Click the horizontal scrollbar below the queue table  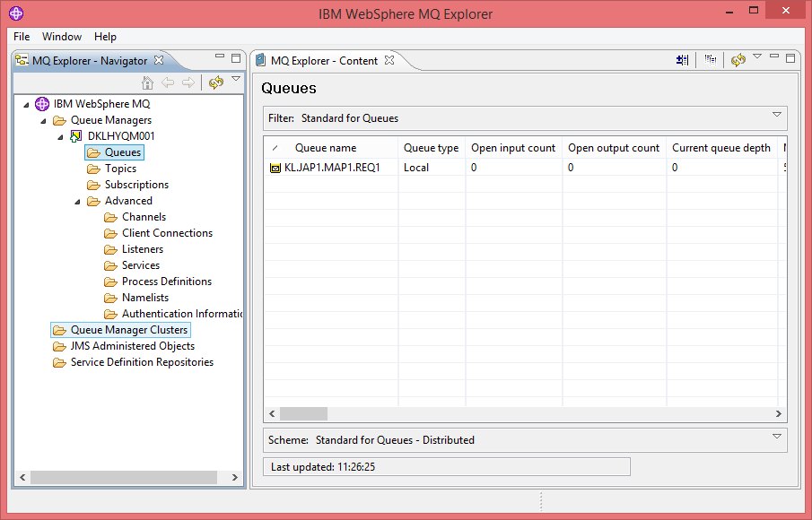[x=303, y=413]
